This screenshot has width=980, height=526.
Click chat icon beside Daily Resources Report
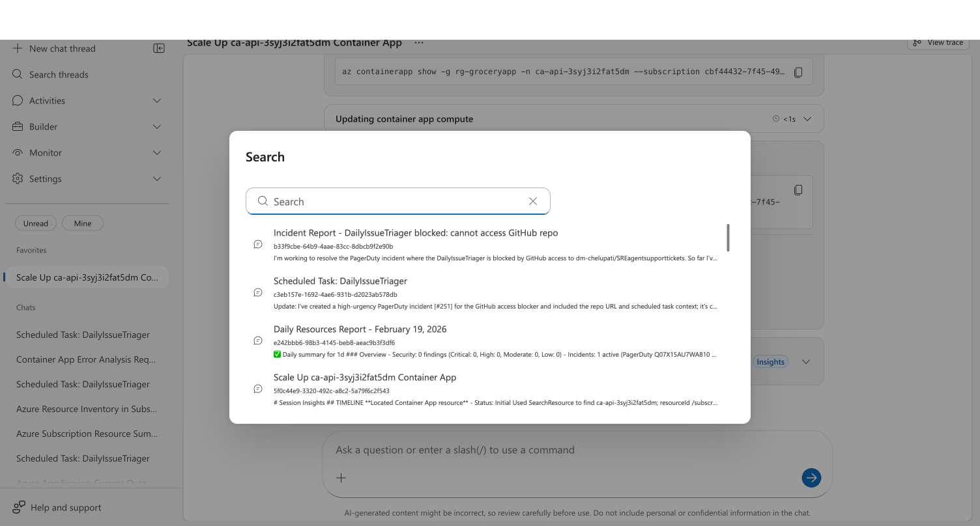pos(258,341)
